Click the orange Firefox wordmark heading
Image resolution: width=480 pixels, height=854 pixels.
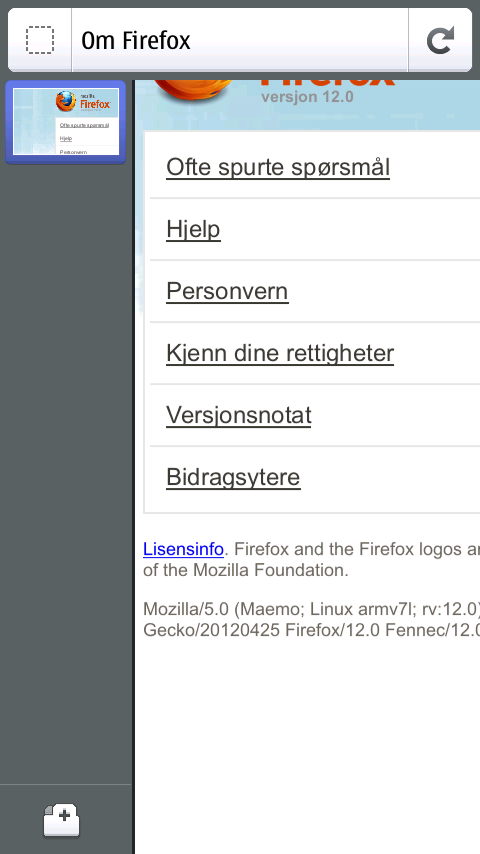(x=327, y=83)
